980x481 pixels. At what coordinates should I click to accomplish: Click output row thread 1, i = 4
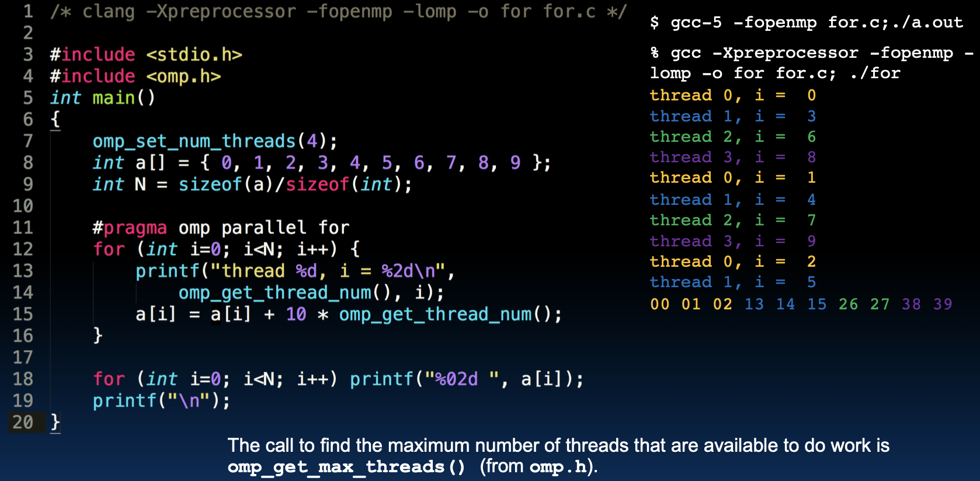(x=733, y=200)
